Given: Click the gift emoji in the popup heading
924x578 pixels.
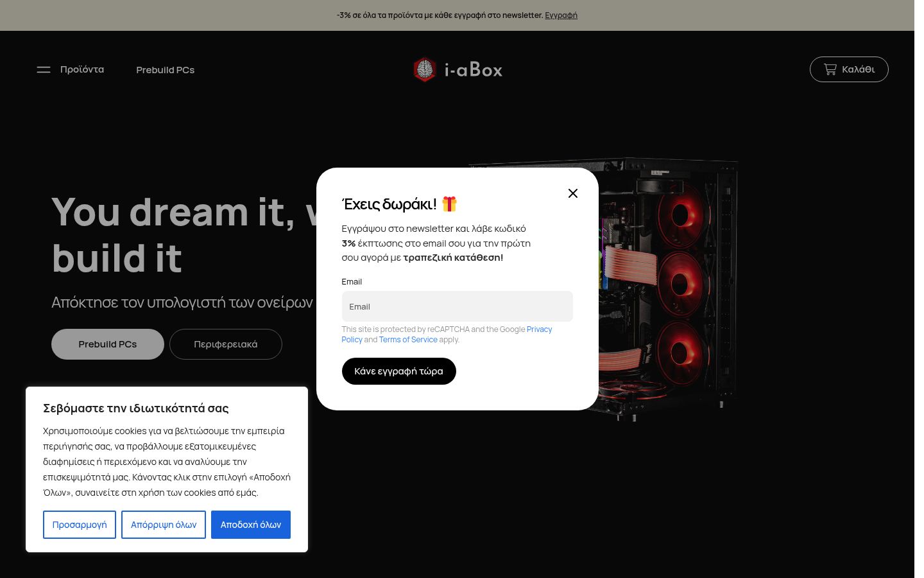Looking at the screenshot, I should (449, 204).
